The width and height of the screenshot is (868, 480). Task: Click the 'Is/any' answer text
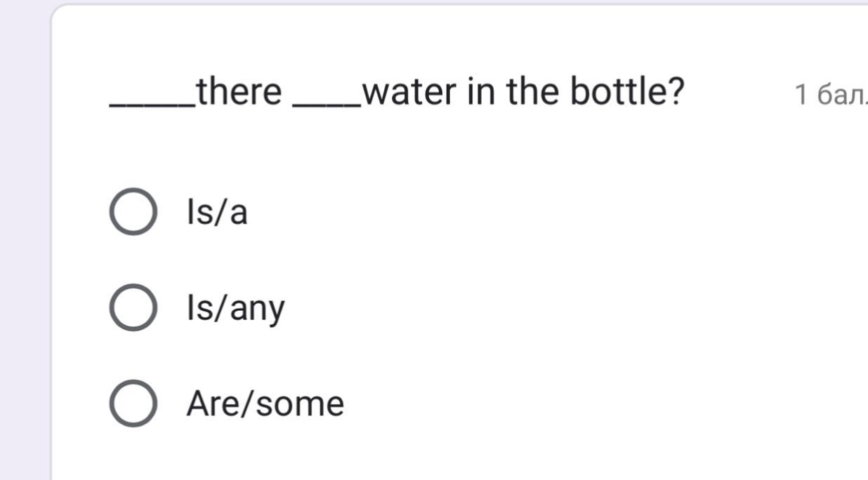(235, 308)
